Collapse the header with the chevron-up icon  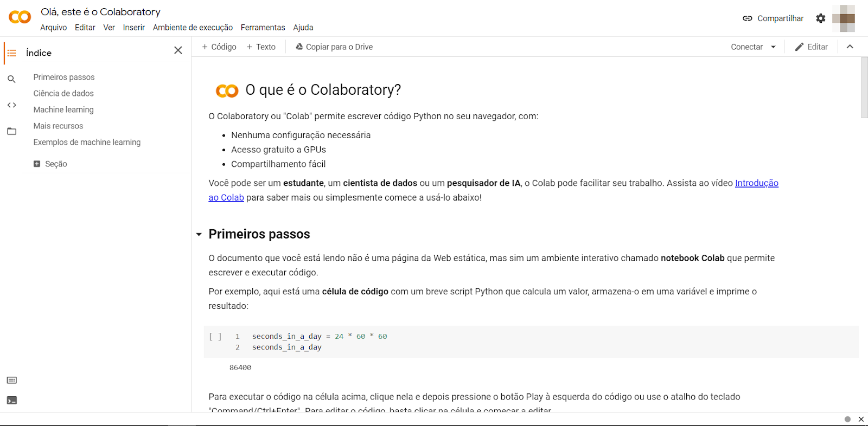point(850,47)
